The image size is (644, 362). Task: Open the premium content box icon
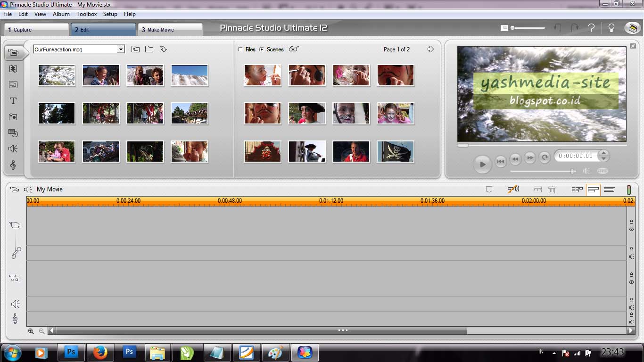point(632,28)
